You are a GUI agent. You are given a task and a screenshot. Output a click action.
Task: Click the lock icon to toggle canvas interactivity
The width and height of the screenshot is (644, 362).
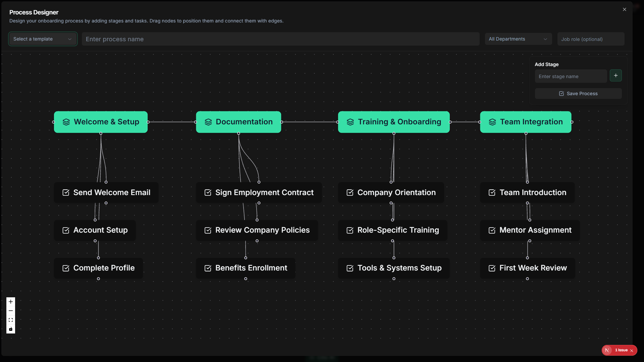[x=10, y=329]
